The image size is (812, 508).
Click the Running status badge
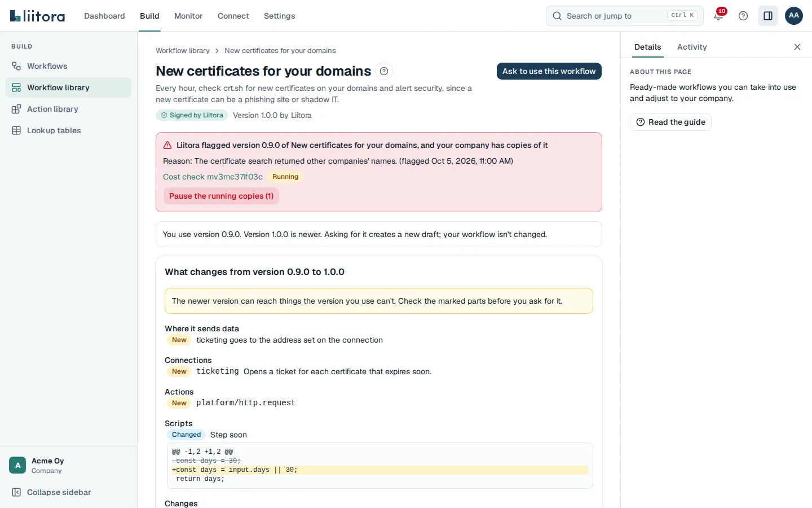[x=285, y=177]
